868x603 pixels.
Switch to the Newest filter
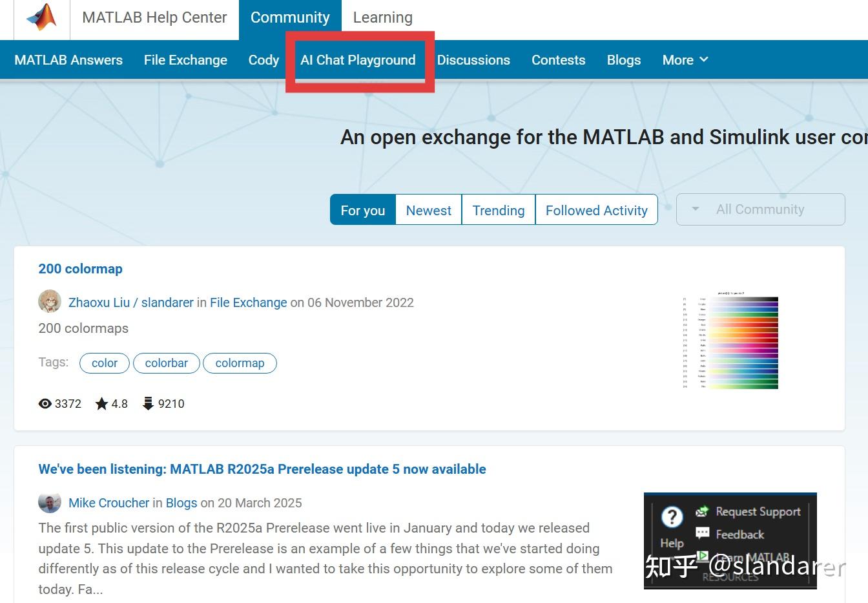(x=428, y=209)
